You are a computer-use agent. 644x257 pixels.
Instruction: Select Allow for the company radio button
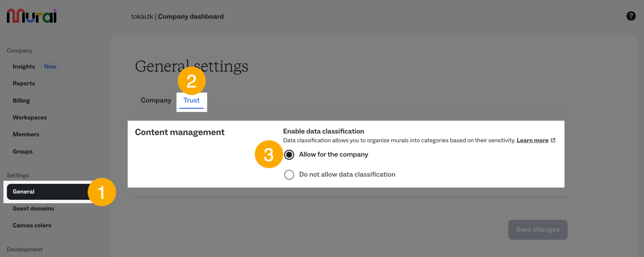coord(289,155)
